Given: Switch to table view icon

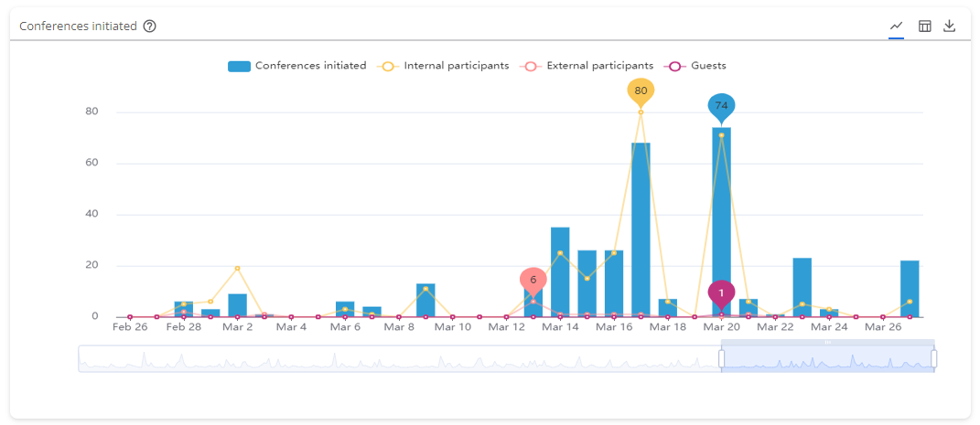Looking at the screenshot, I should coord(925,27).
